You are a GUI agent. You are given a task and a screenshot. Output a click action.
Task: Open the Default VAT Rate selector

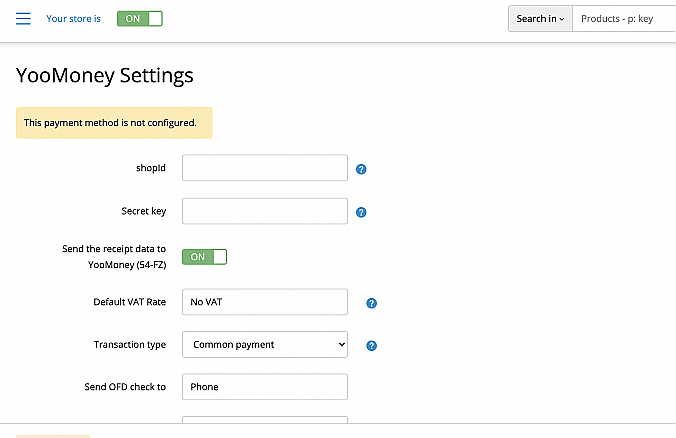[264, 302]
